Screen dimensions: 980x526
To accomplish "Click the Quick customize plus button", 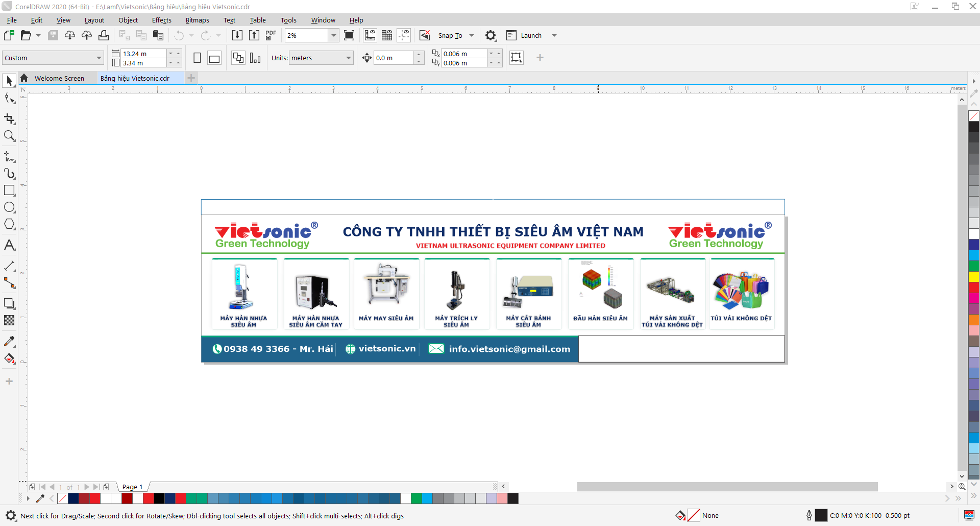I will pyautogui.click(x=540, y=58).
